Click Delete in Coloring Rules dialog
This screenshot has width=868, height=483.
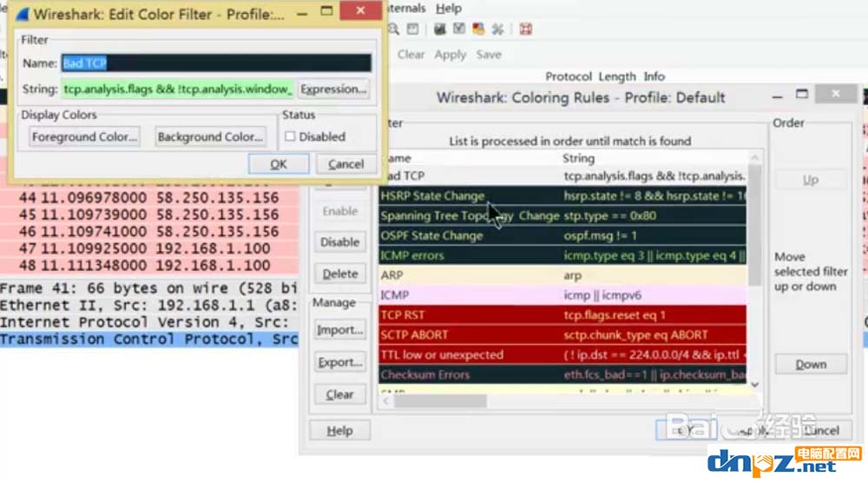340,274
